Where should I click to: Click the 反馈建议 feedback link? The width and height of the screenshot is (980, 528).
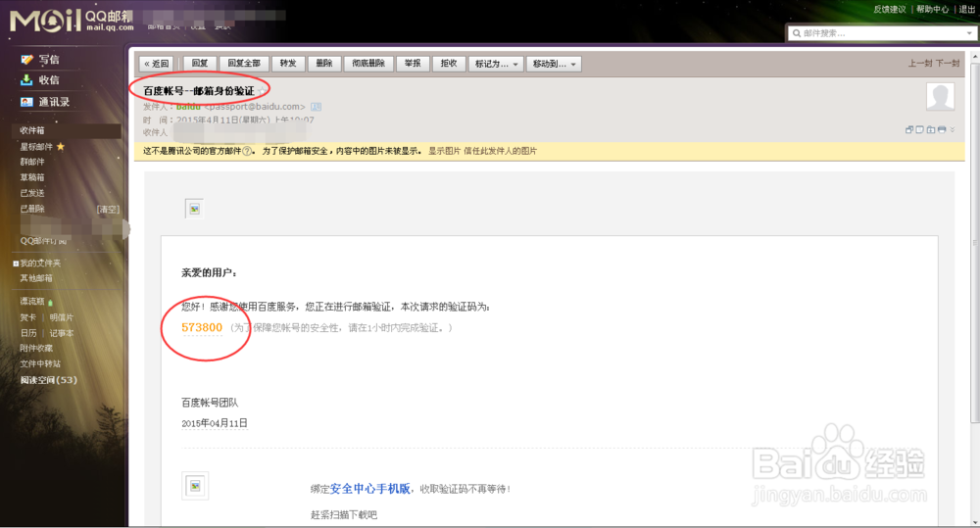[x=890, y=10]
